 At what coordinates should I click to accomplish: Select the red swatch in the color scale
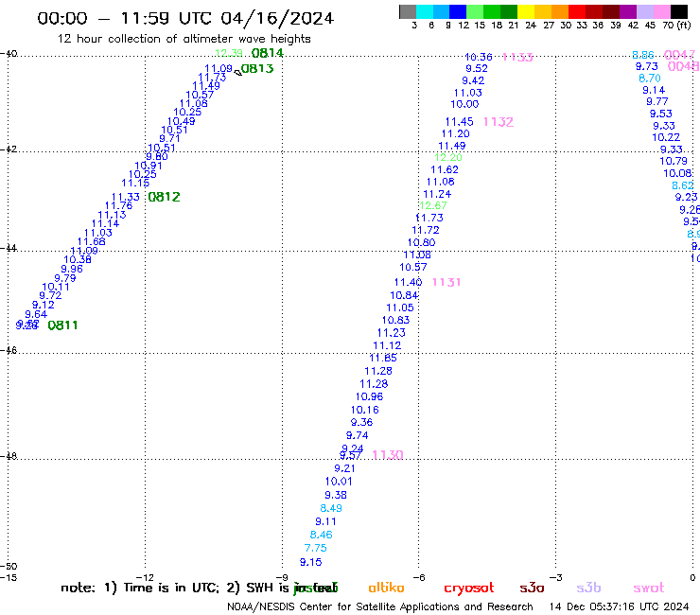576,11
